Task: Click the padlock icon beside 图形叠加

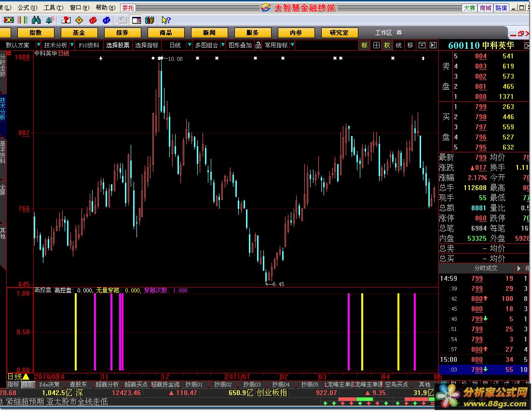Action: (x=258, y=45)
